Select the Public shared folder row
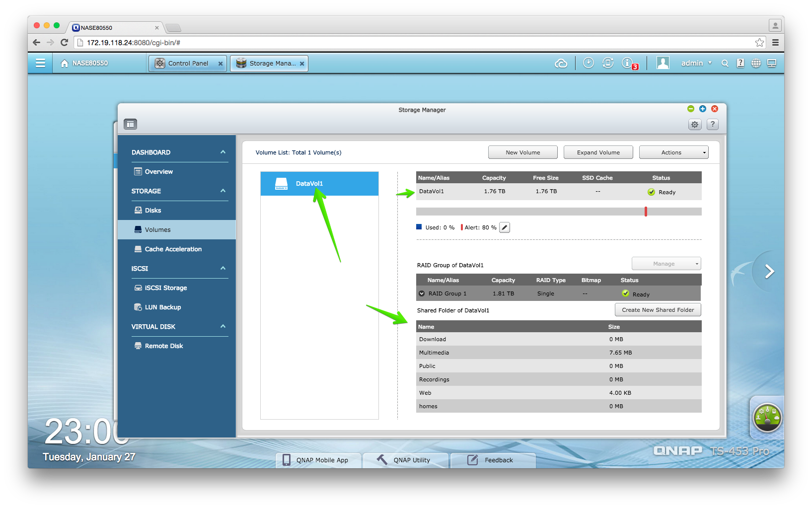Screen dimensions: 812x508 click(559, 366)
